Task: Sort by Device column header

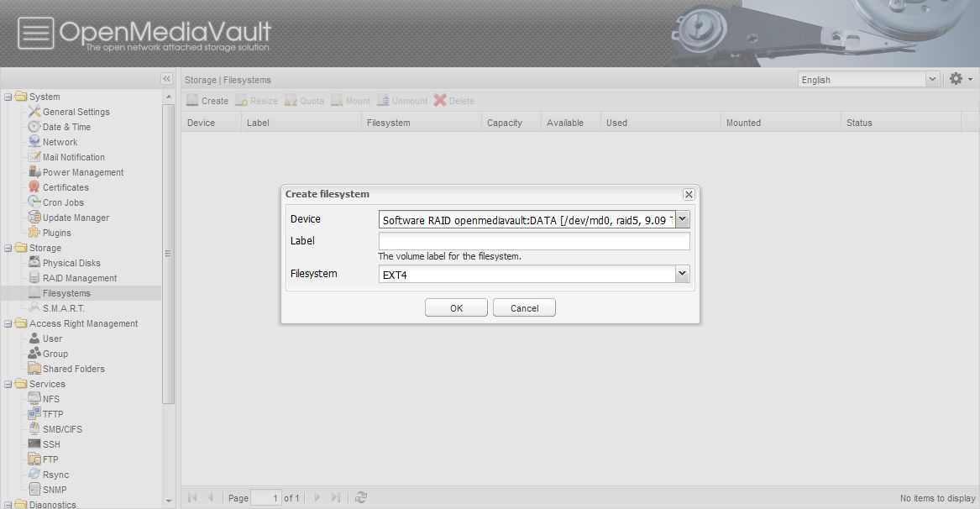Action: pos(212,123)
